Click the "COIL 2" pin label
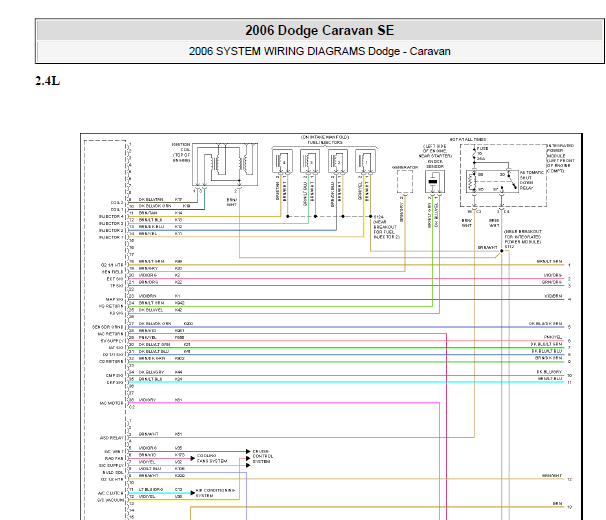This screenshot has width=606, height=520. [x=117, y=203]
